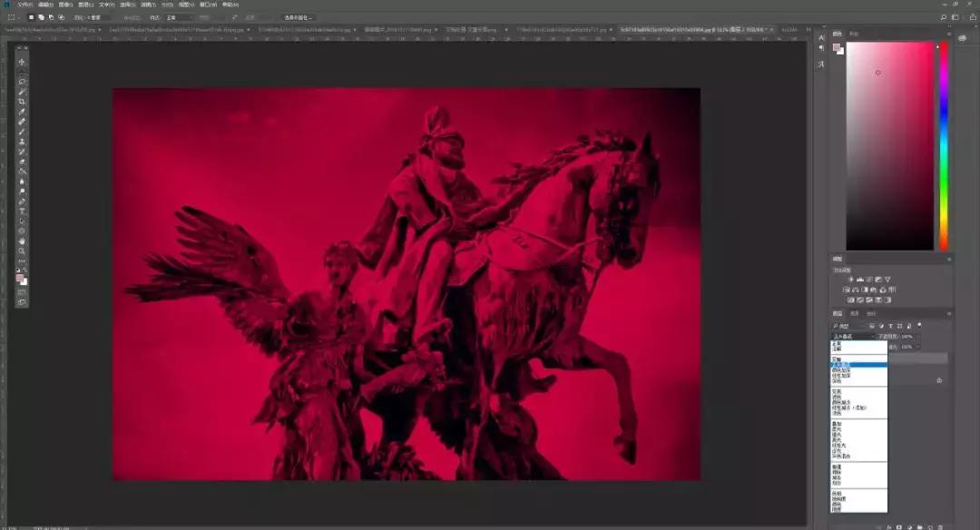The image size is (980, 530).
Task: Open the 文件 (File) menu
Action: coord(25,5)
